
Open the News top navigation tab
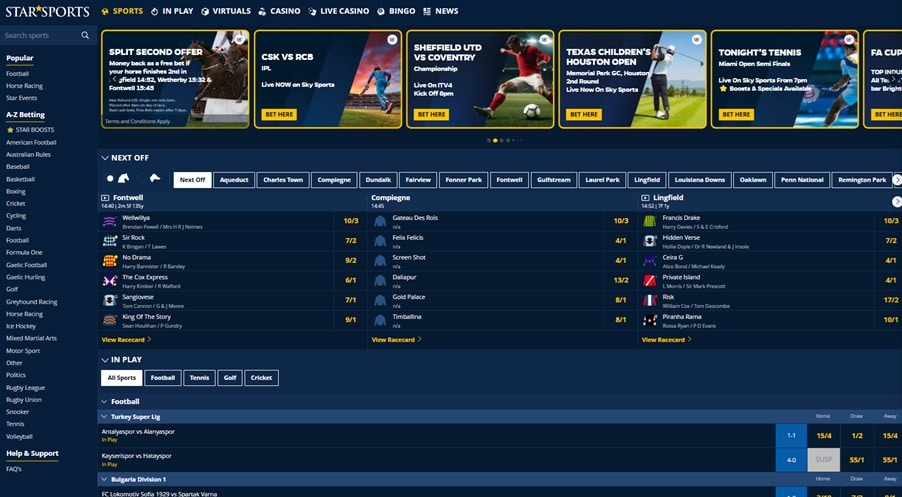click(x=441, y=11)
